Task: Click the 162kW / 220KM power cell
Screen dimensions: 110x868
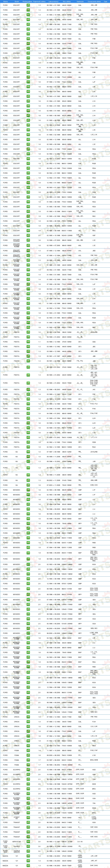Action: click(x=67, y=236)
